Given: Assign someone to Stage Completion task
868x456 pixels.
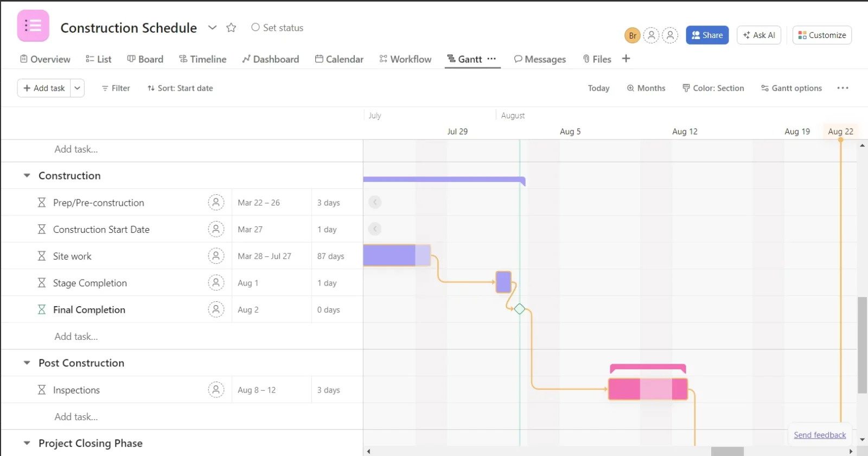Looking at the screenshot, I should (216, 283).
